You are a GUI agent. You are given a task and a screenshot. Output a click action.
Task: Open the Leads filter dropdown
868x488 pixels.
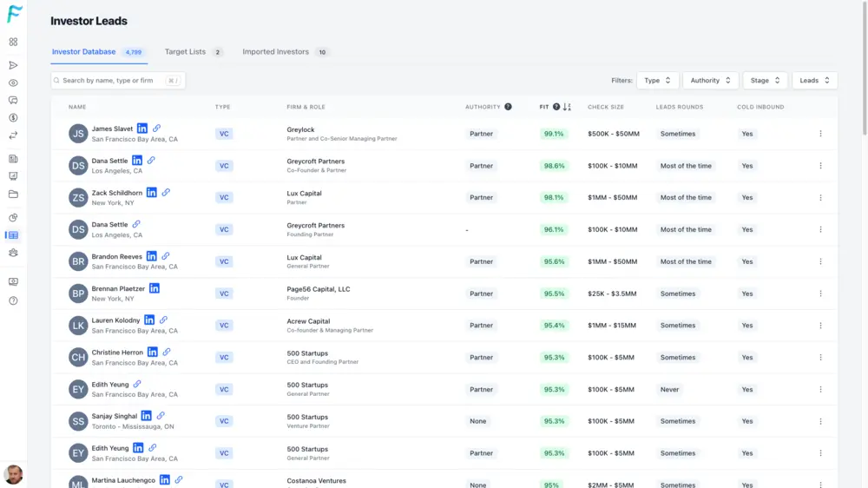click(814, 80)
